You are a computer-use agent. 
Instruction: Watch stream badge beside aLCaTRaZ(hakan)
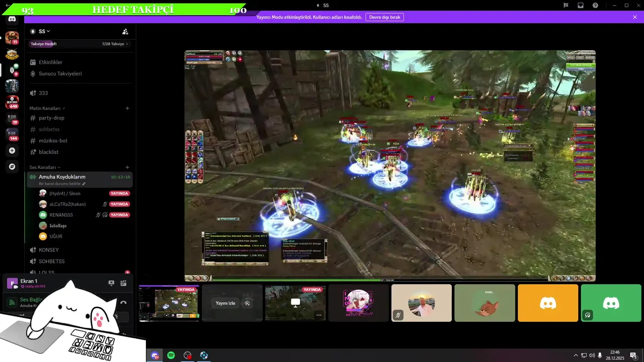point(119,204)
